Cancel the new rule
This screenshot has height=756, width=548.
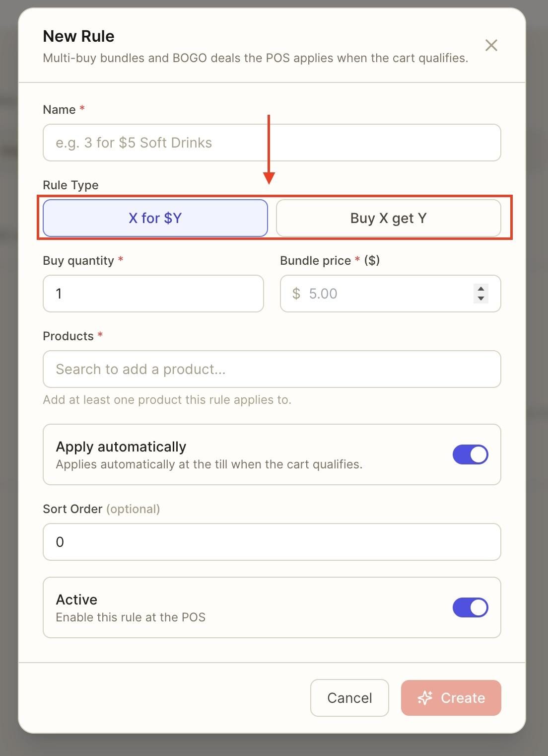pyautogui.click(x=349, y=698)
